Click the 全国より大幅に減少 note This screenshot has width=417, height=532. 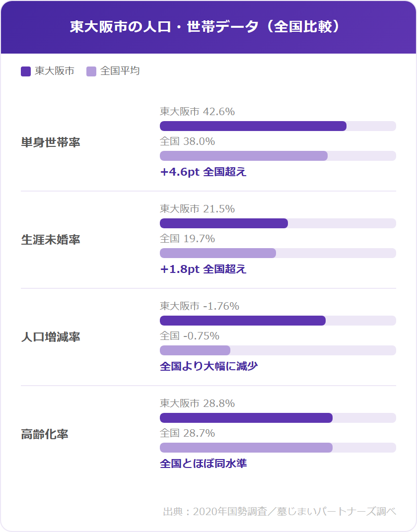(209, 367)
